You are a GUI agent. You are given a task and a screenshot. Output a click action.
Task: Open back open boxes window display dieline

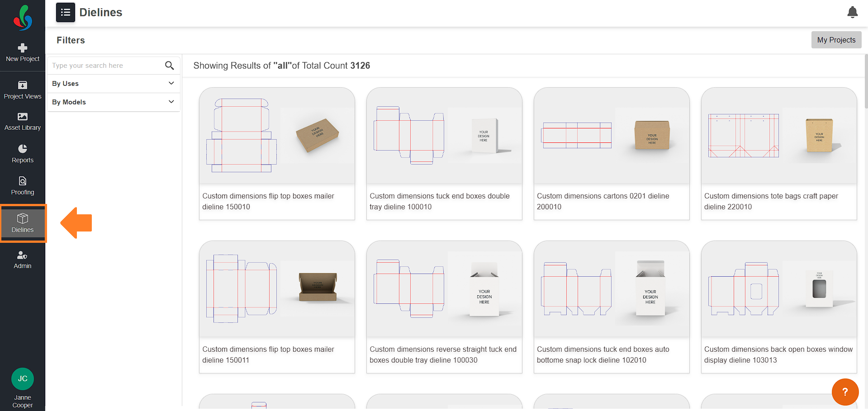[779, 307]
